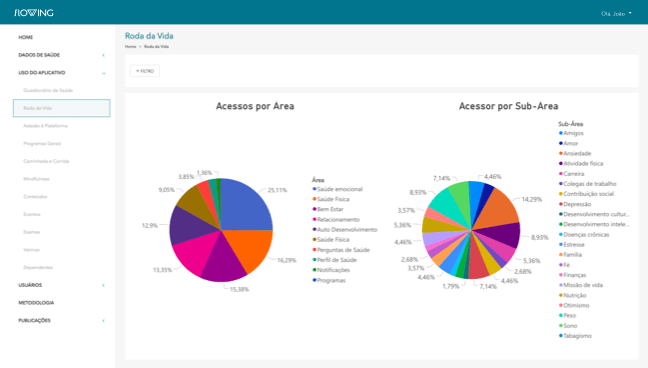The width and height of the screenshot is (648, 368).
Task: Click Carreira legend entry
Action: [572, 174]
